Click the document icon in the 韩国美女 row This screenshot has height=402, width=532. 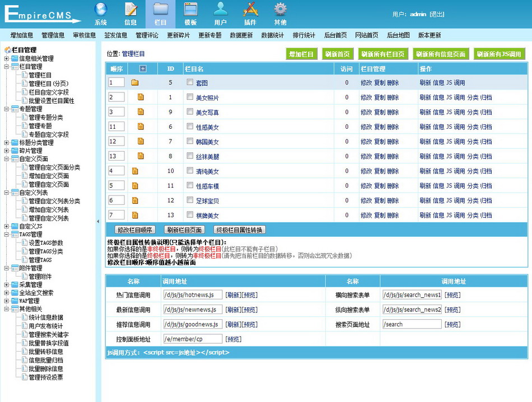tap(141, 141)
